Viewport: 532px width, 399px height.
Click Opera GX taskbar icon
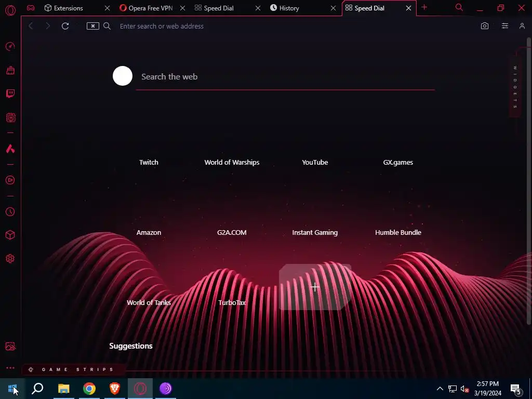pyautogui.click(x=140, y=389)
